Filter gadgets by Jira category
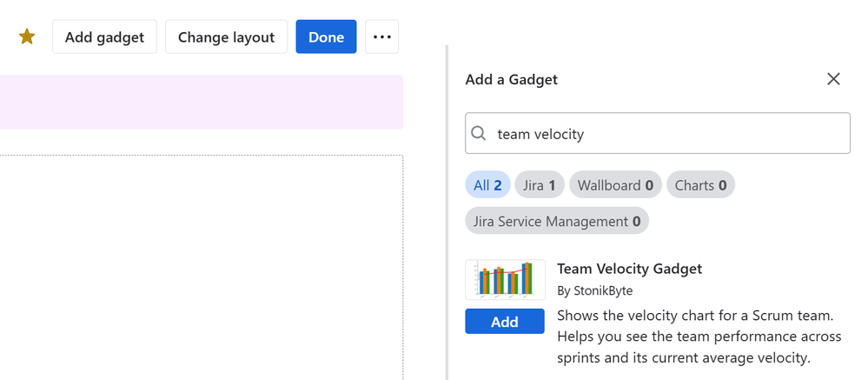The width and height of the screenshot is (868, 380). pyautogui.click(x=540, y=185)
